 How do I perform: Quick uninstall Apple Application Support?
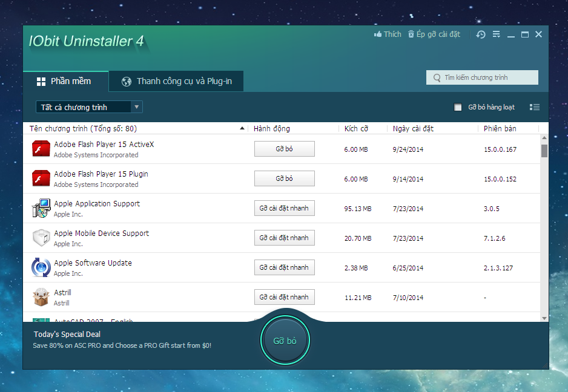[x=285, y=208]
